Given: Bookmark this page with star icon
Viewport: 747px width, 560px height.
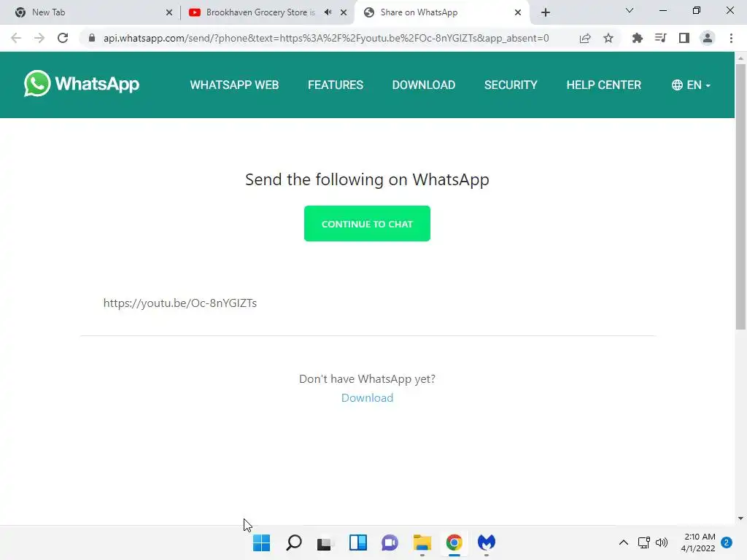Looking at the screenshot, I should [x=608, y=38].
